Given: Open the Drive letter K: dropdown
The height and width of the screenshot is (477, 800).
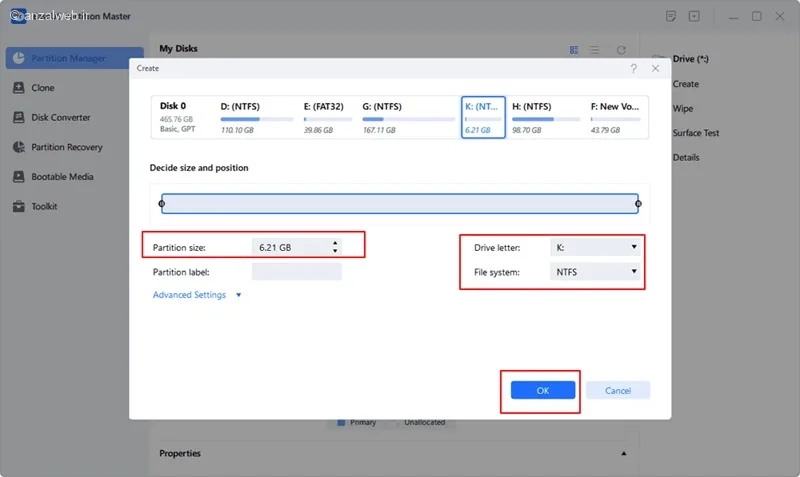Looking at the screenshot, I should [x=595, y=247].
